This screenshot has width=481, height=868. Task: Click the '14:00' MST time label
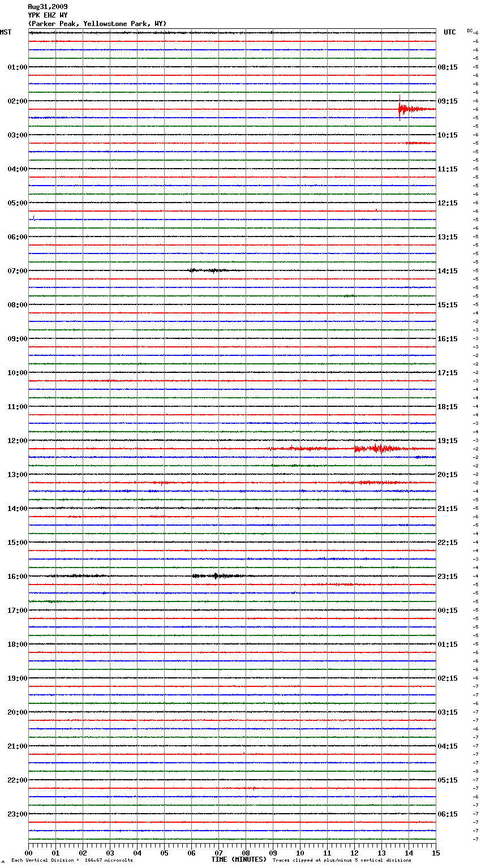coord(18,509)
